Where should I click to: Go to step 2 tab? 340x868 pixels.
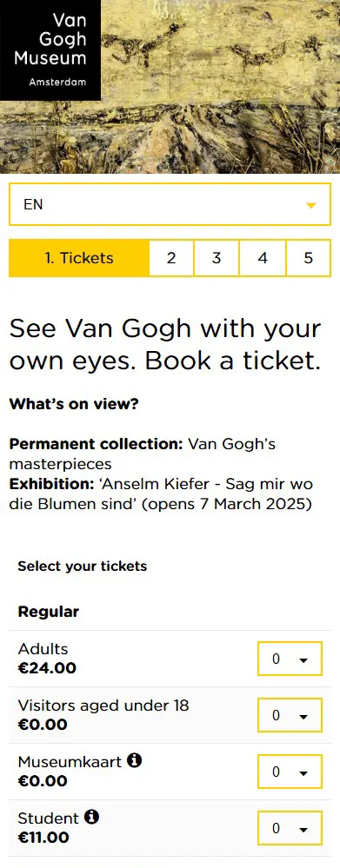[x=171, y=258]
